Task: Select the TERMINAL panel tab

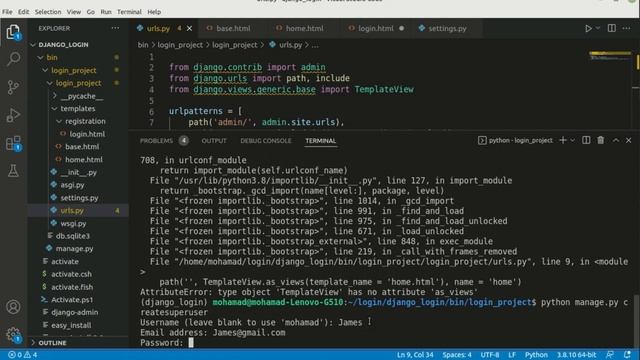Action: [x=321, y=141]
